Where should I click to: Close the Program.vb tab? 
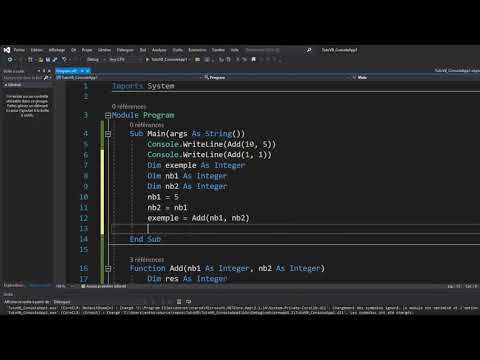(87, 71)
